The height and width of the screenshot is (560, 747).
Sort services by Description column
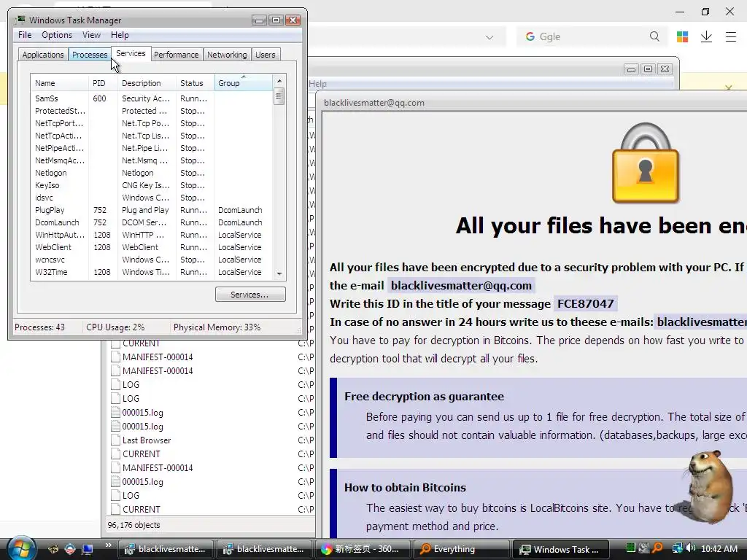[147, 83]
